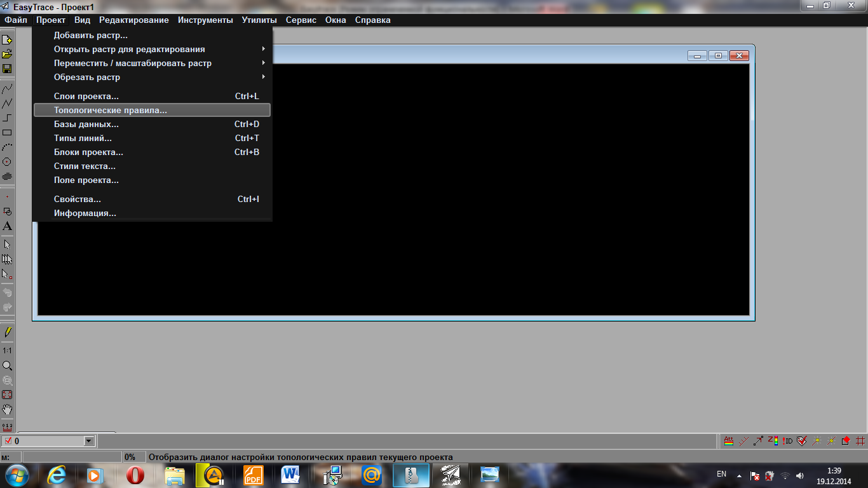Click the Save floppy disk icon
The height and width of the screenshot is (488, 868).
(x=7, y=69)
